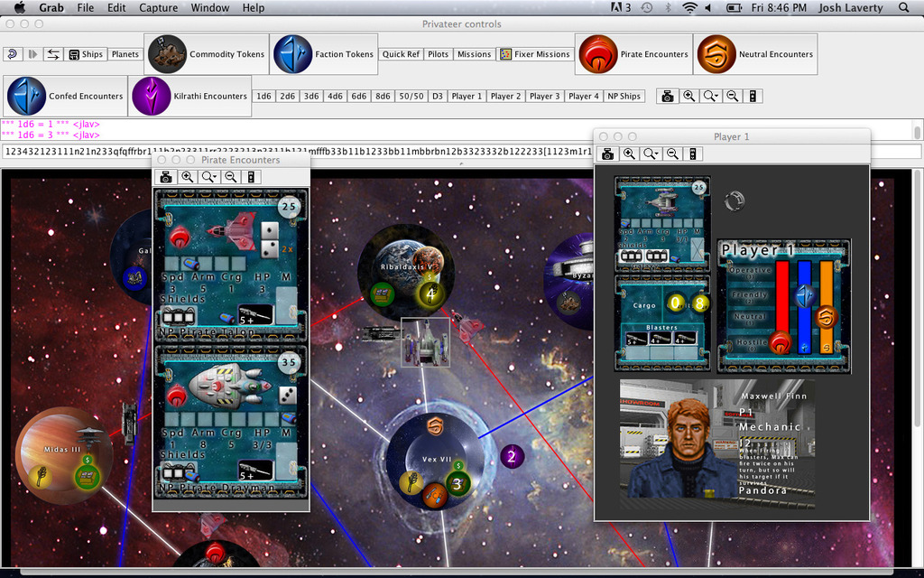Open zoom select dropdown in main toolbar
Image resolution: width=924 pixels, height=578 pixels.
pos(711,96)
